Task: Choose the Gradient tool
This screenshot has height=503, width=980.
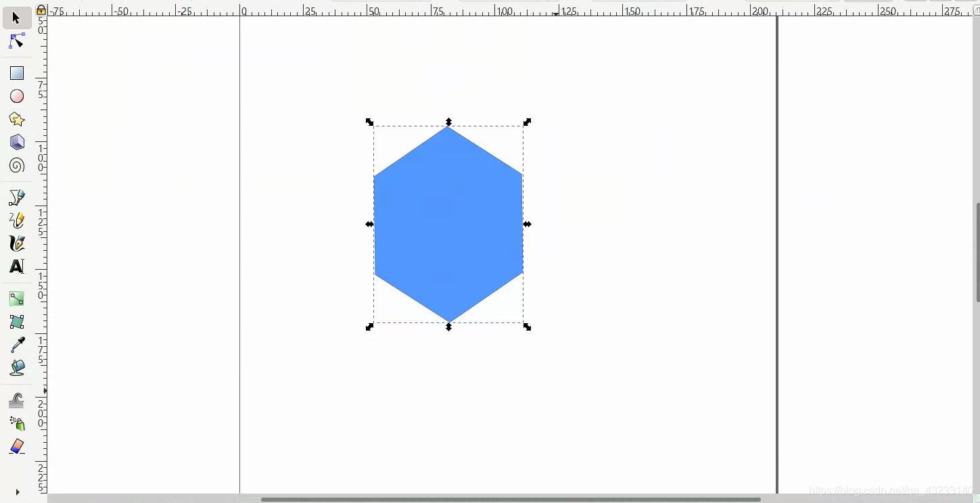Action: [16, 298]
